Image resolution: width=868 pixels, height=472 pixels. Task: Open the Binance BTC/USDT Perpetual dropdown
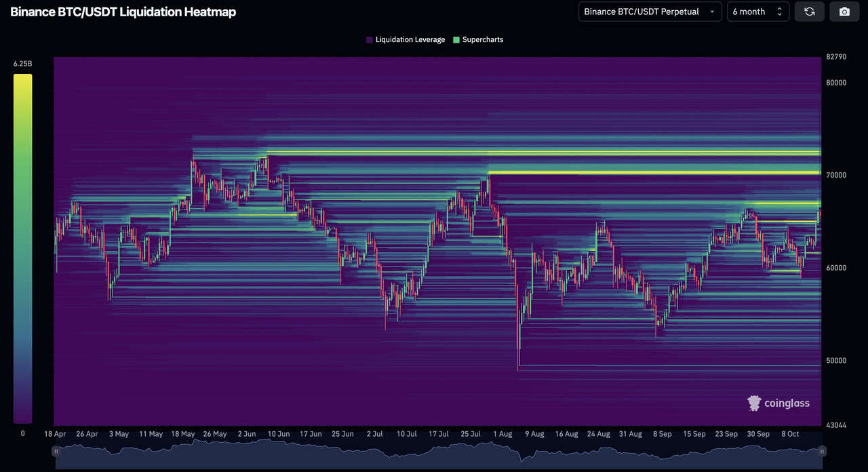click(650, 12)
